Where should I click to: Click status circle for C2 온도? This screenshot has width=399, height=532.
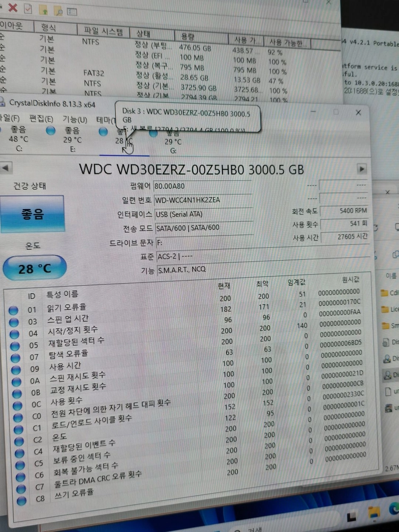tap(19, 441)
